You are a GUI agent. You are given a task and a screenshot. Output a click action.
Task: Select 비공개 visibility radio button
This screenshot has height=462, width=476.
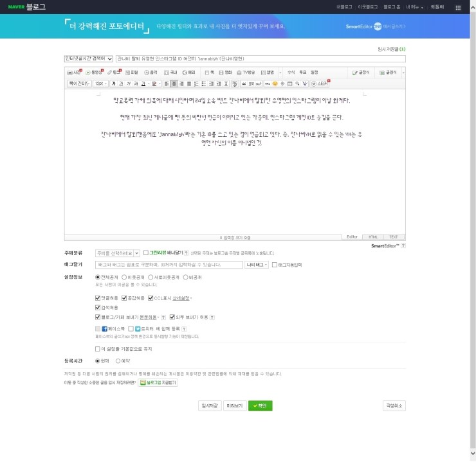185,278
